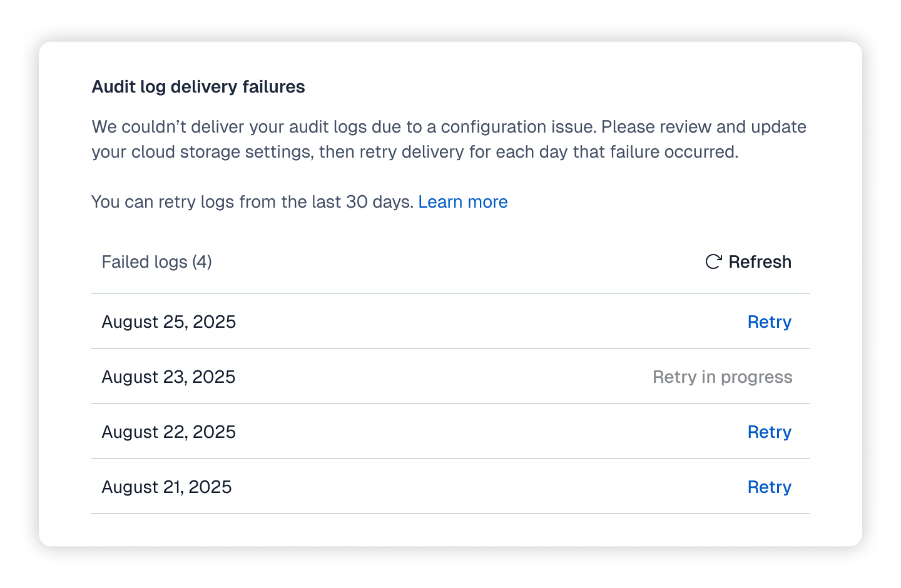Click the Retry link above Retry in progress
Screen dimensions: 901x588
pos(769,322)
